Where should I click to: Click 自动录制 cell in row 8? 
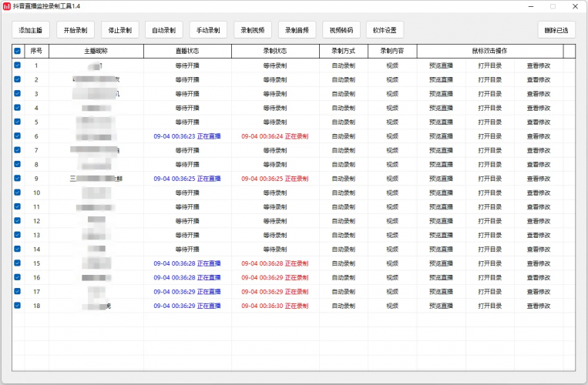click(344, 165)
